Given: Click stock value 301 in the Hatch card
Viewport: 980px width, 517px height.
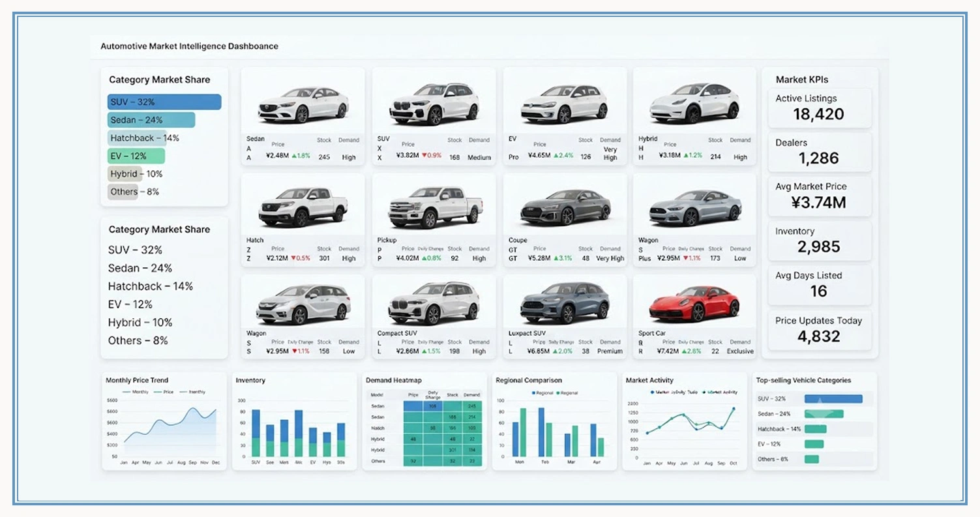Looking at the screenshot, I should (x=324, y=259).
